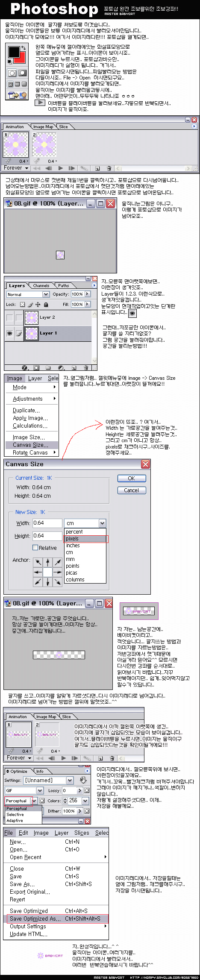Viewport: 200px width, 980px height.
Task: Select Quick Mask mode icon in toolbox
Action: [x=22, y=73]
